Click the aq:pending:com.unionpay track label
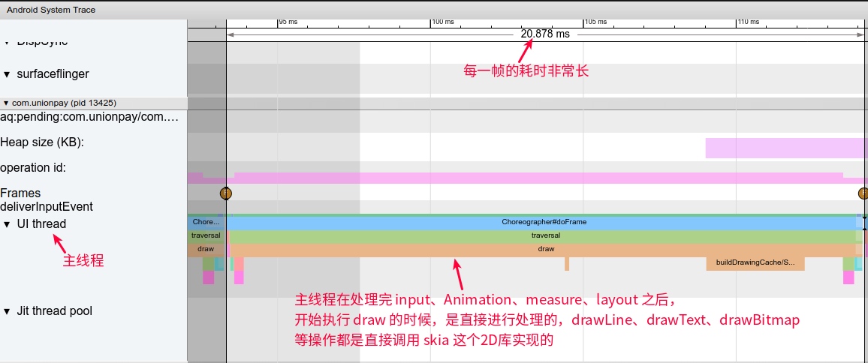This screenshot has width=868, height=363. click(90, 117)
